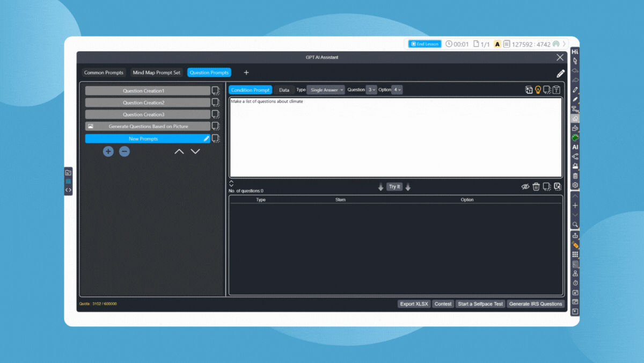
Task: Toggle question visibility eye icon
Action: pyautogui.click(x=525, y=187)
